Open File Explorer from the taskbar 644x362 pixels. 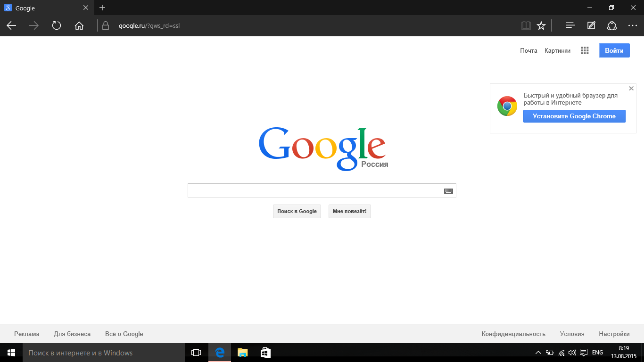pyautogui.click(x=242, y=353)
